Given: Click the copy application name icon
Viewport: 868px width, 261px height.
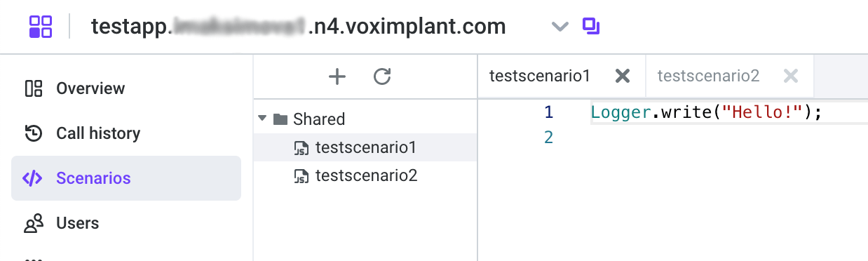Looking at the screenshot, I should tap(591, 27).
